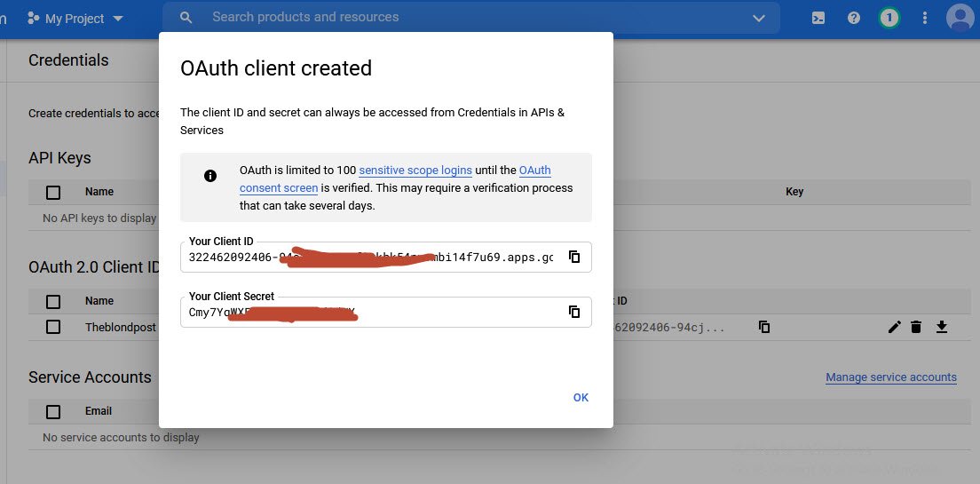This screenshot has height=484, width=980.
Task: Click OK to close the dialog
Action: 581,398
